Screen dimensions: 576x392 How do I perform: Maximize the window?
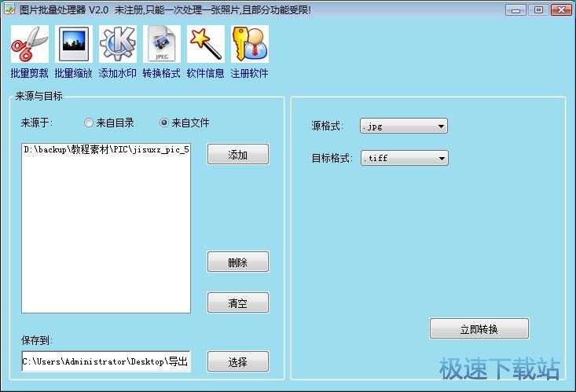click(x=538, y=10)
